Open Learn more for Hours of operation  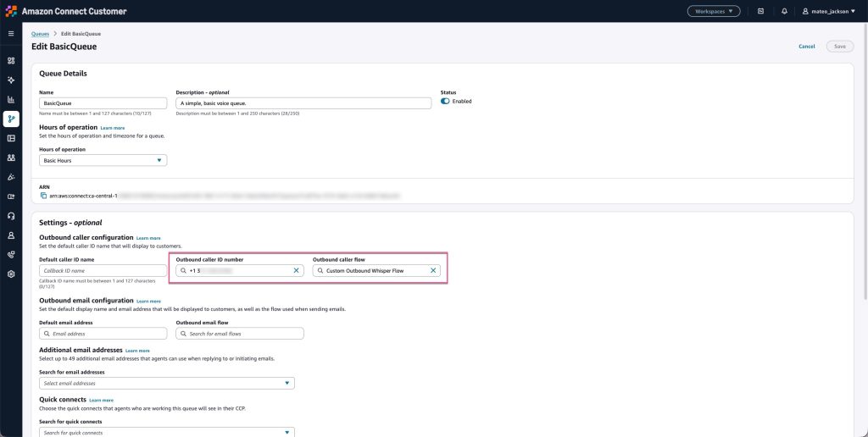point(113,128)
